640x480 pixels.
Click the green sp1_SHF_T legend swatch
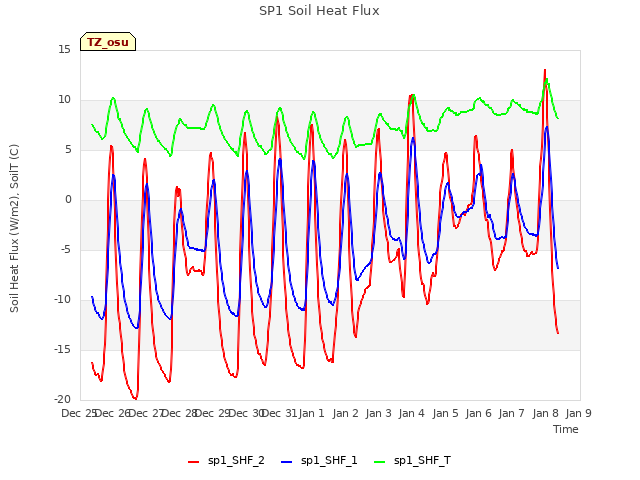click(380, 462)
